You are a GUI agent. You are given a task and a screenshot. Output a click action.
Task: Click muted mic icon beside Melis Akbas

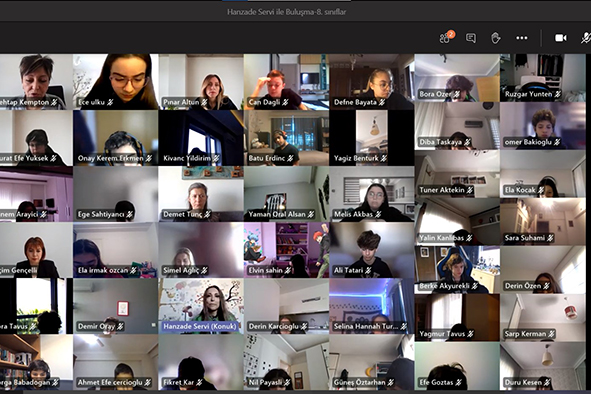point(378,214)
